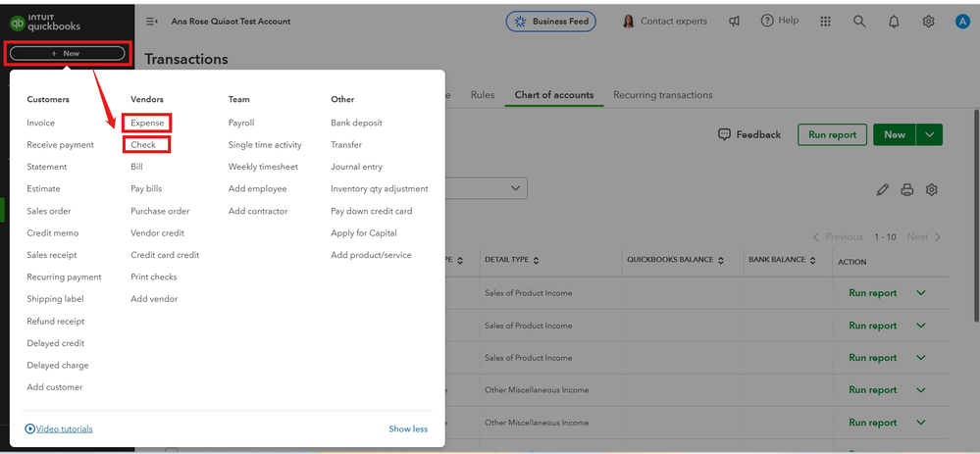
Task: Click the search magnifier icon
Action: click(x=859, y=22)
